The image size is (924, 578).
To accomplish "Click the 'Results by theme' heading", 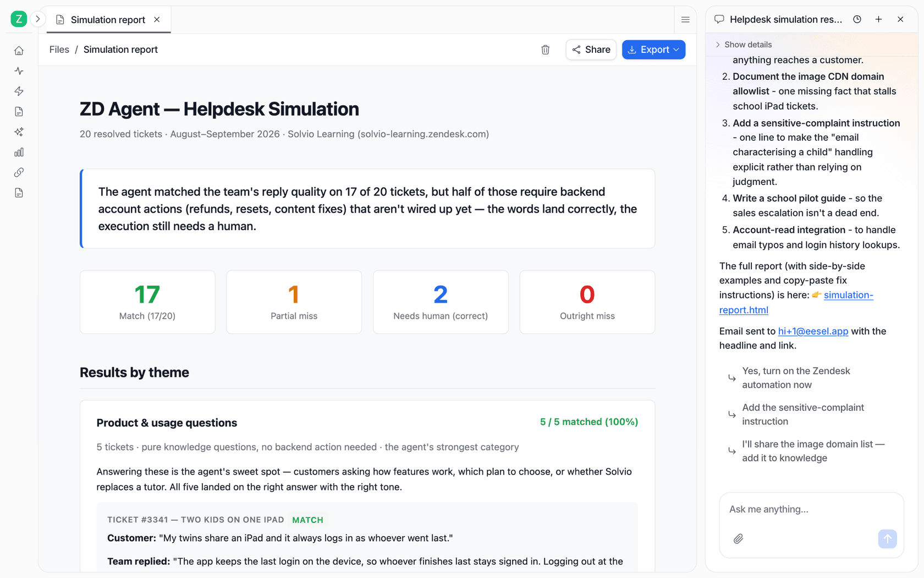I will pyautogui.click(x=134, y=373).
